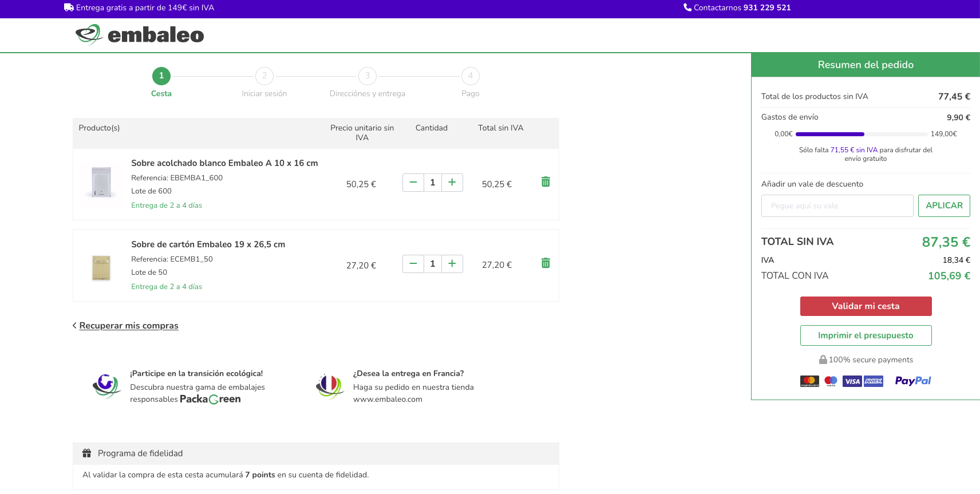The image size is (980, 494).
Task: Click the quantity field for Sobre acolchado blanco
Action: pyautogui.click(x=433, y=183)
